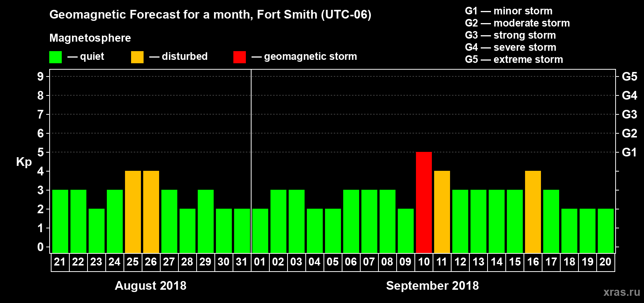Select the green bar for September 06
This screenshot has width=644, height=303.
coord(351,221)
